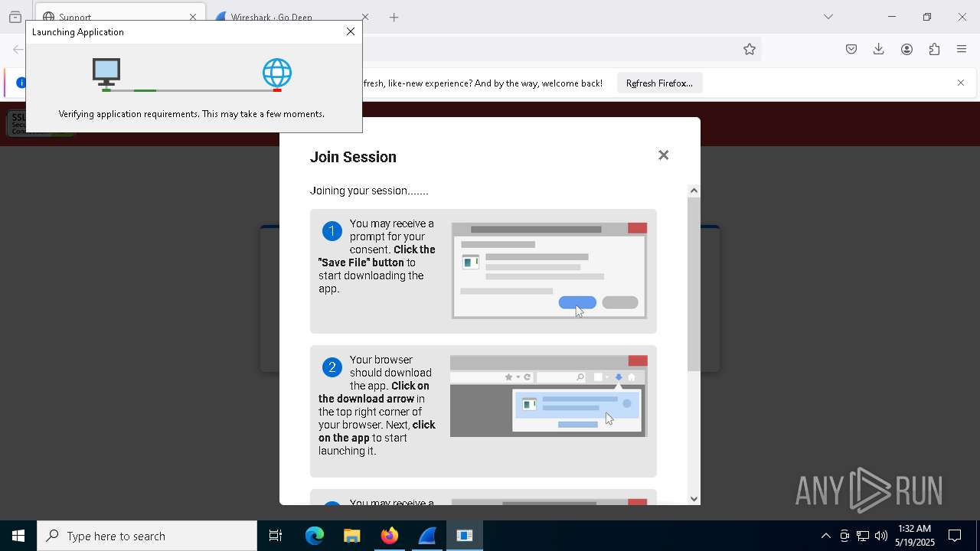The width and height of the screenshot is (980, 551).
Task: Open a new browser tab
Action: pos(394,17)
